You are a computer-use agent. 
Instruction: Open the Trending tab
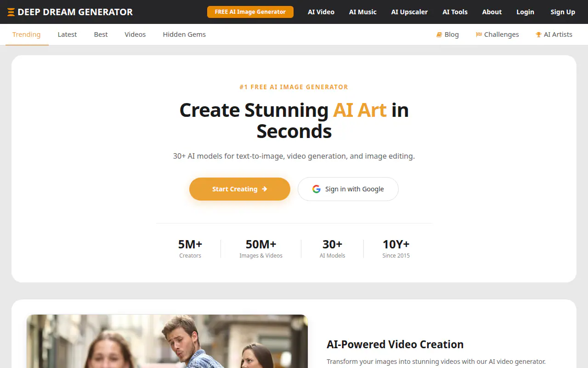pos(27,34)
